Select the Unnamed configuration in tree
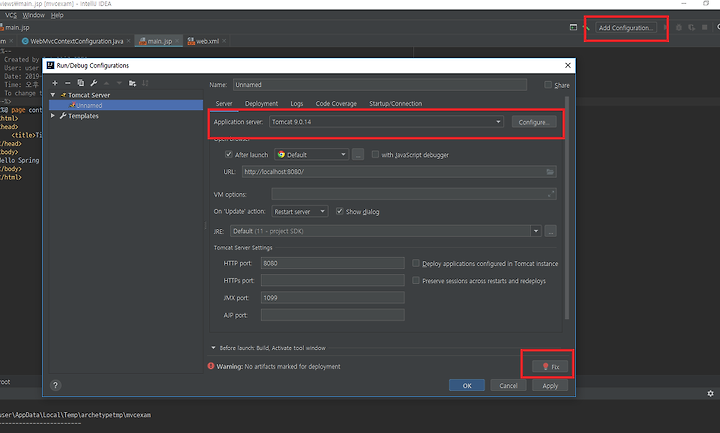 126,105
